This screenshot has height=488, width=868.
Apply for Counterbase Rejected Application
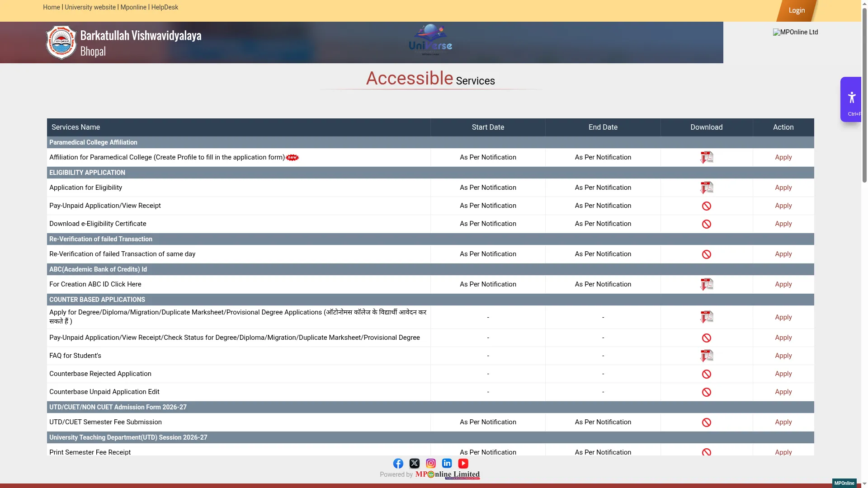(x=783, y=374)
